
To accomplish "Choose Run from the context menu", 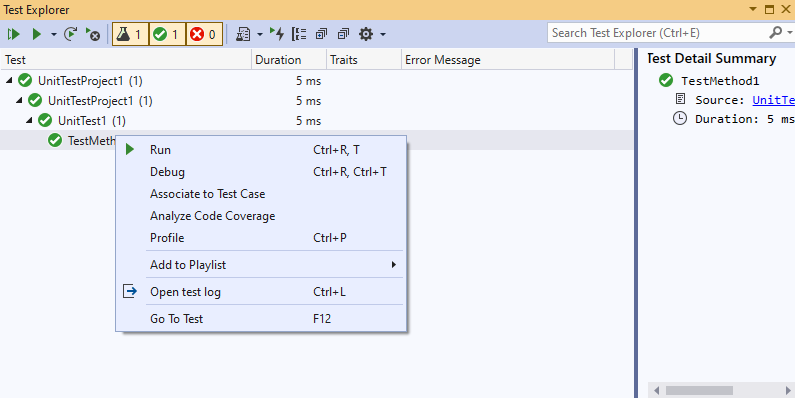I will pos(261,150).
